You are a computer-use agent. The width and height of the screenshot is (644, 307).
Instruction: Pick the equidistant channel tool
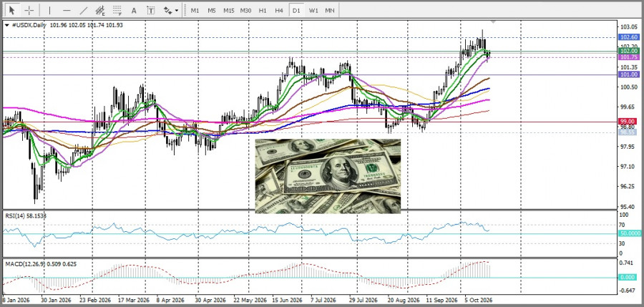(x=100, y=10)
